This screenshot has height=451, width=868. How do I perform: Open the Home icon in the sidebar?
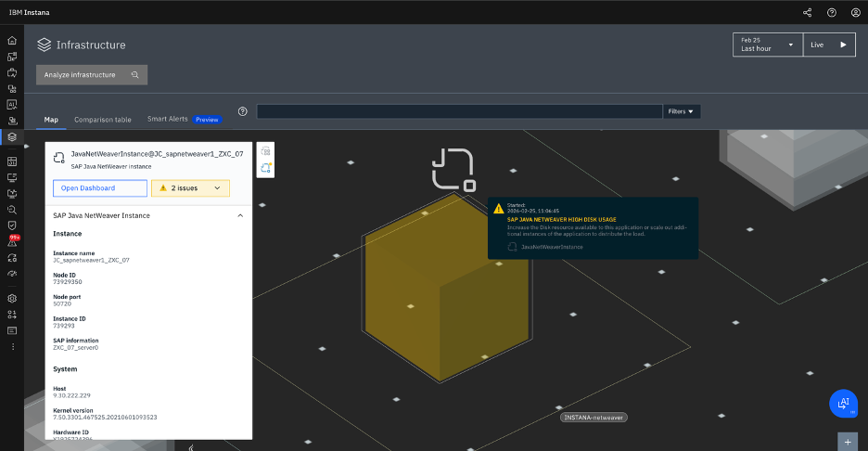tap(12, 41)
